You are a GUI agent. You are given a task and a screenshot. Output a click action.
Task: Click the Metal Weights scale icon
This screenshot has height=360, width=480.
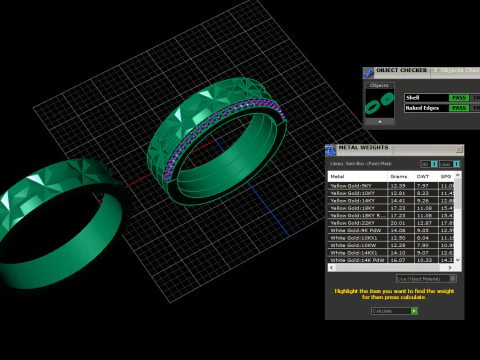(x=331, y=150)
